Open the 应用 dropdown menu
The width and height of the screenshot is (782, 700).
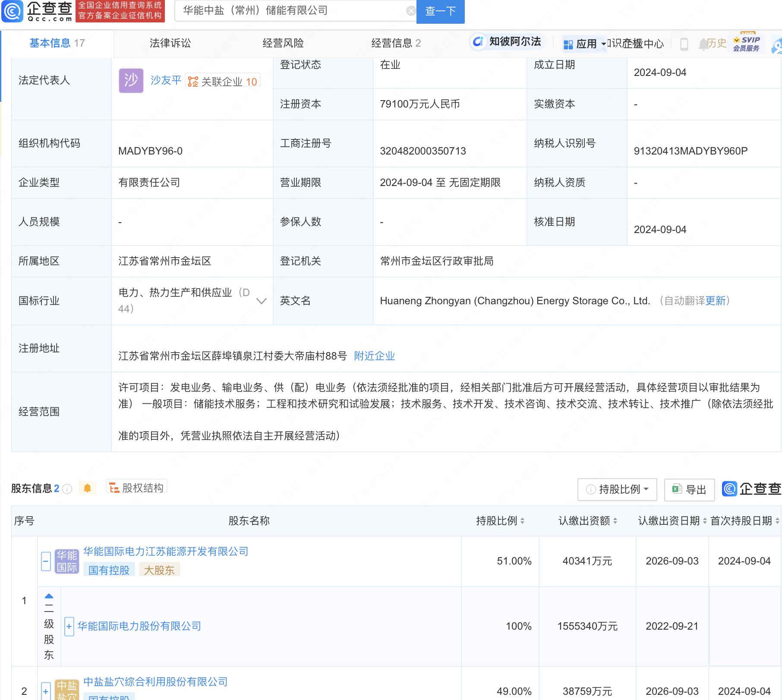point(585,44)
